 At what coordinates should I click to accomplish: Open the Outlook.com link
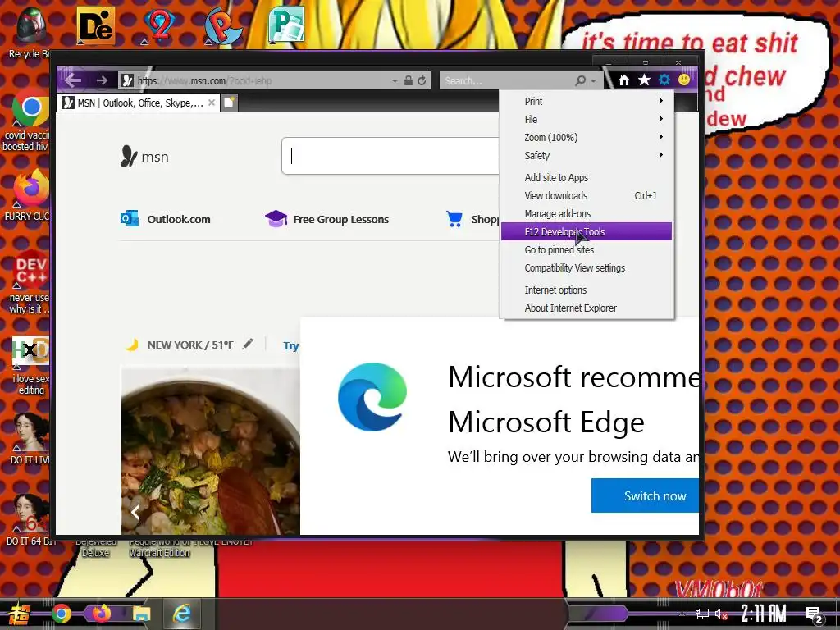point(166,219)
